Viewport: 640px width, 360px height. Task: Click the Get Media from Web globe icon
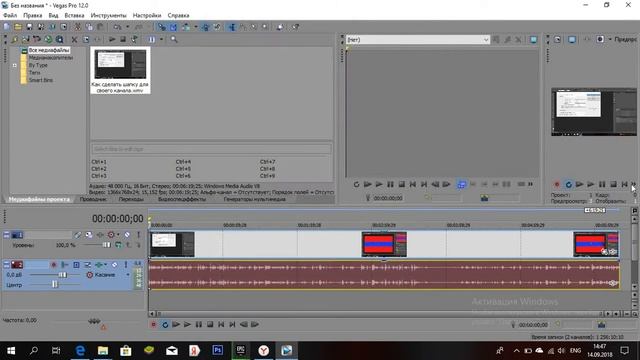tap(48, 40)
